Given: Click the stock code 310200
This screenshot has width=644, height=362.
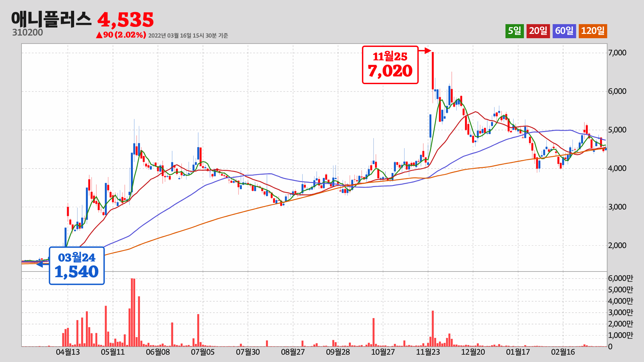Looking at the screenshot, I should (x=28, y=33).
